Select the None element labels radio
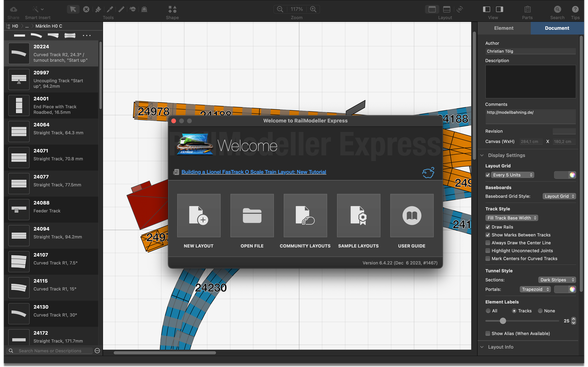Viewport: 588px width, 367px height. coord(540,311)
